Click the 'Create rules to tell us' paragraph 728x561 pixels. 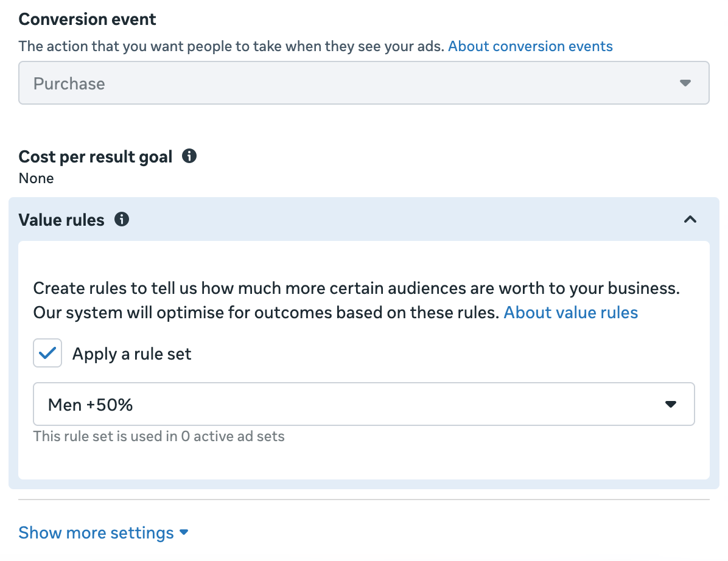(x=356, y=288)
